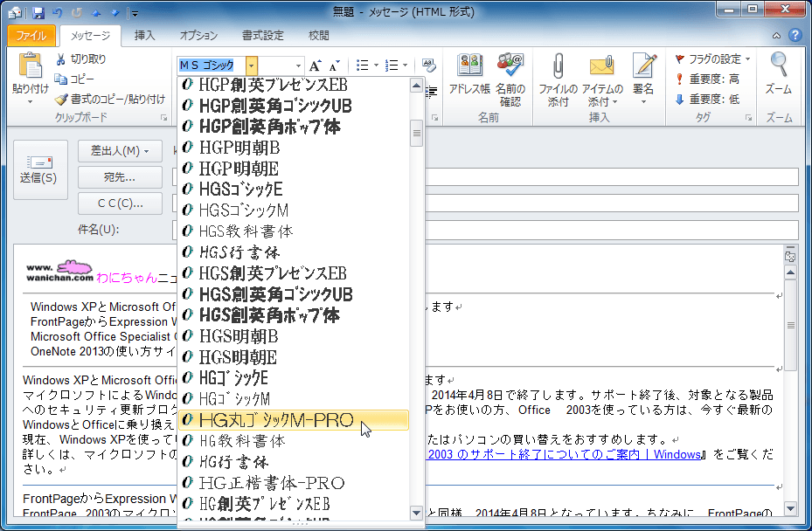Click the Clear Formatting icon

point(429,66)
